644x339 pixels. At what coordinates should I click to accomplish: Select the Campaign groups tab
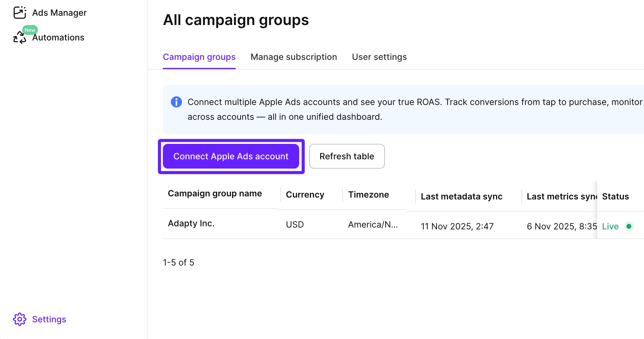tap(199, 57)
